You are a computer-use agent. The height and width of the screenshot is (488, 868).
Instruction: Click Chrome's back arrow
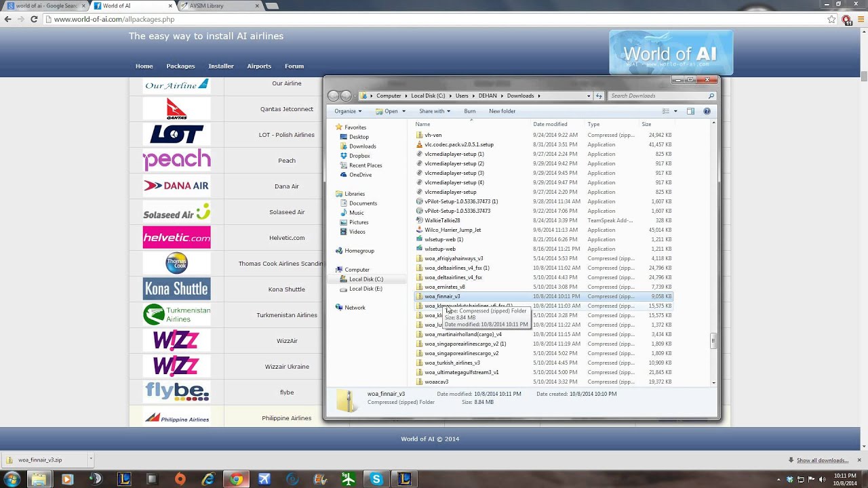[x=7, y=19]
